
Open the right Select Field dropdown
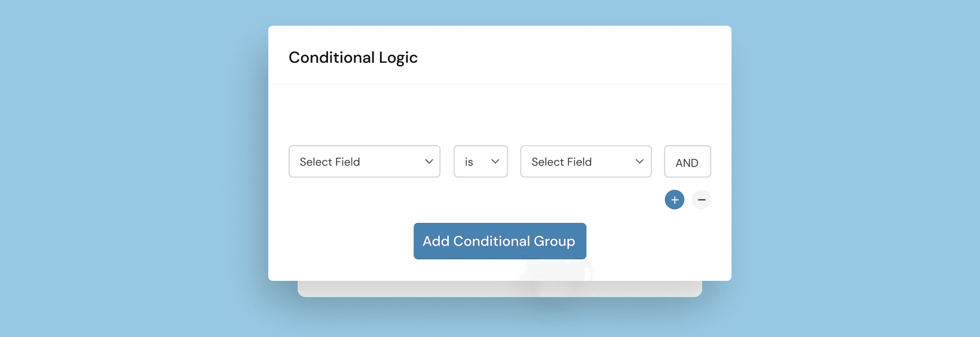(586, 161)
